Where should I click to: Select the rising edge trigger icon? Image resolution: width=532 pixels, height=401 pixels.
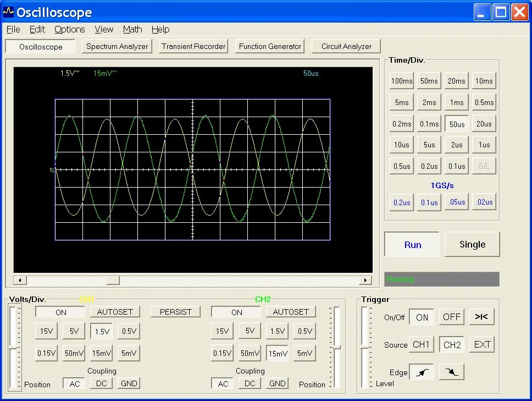coord(422,372)
